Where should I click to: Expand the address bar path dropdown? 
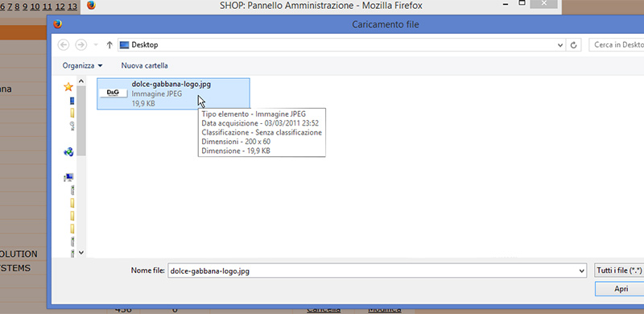tap(560, 45)
